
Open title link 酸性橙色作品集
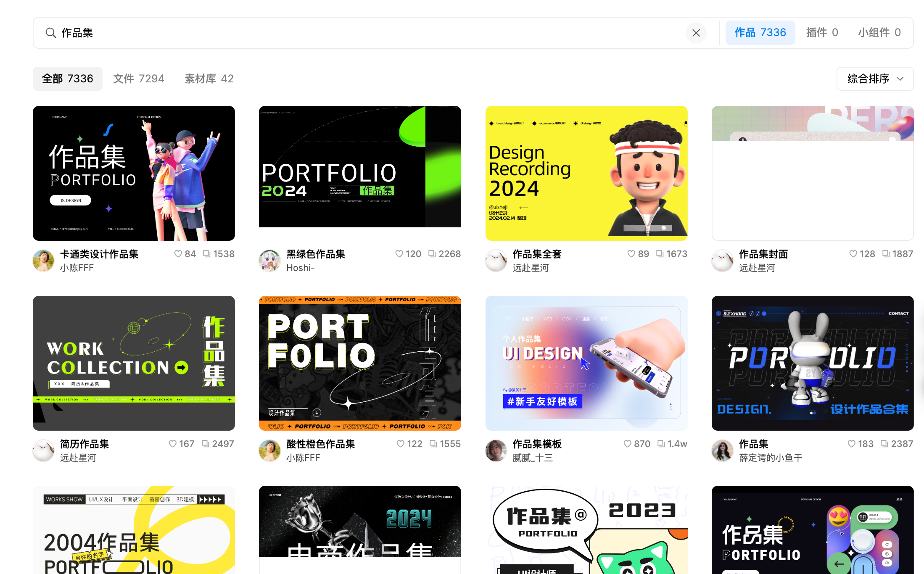point(320,444)
